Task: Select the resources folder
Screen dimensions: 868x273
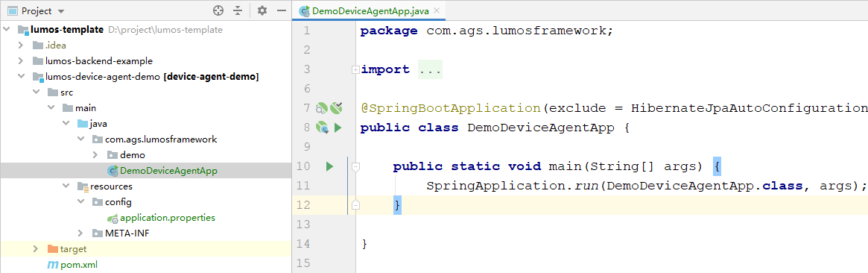Action: [111, 186]
